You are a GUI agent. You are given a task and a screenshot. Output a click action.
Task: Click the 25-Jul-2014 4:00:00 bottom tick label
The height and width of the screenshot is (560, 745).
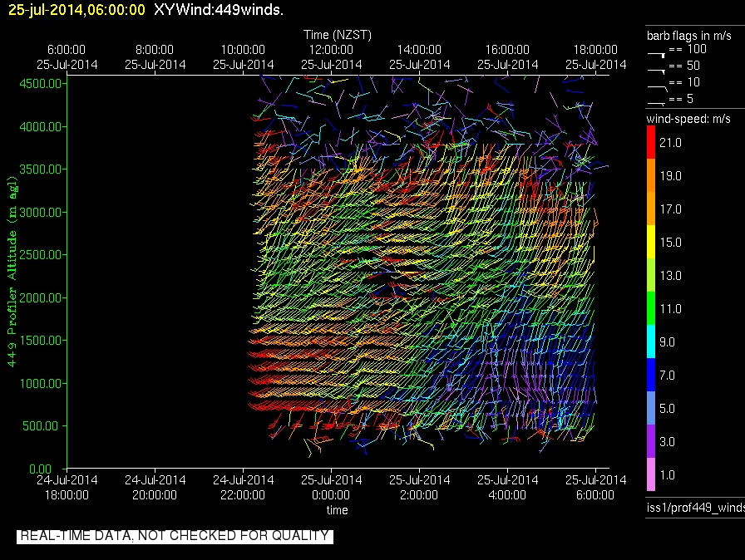pos(507,488)
